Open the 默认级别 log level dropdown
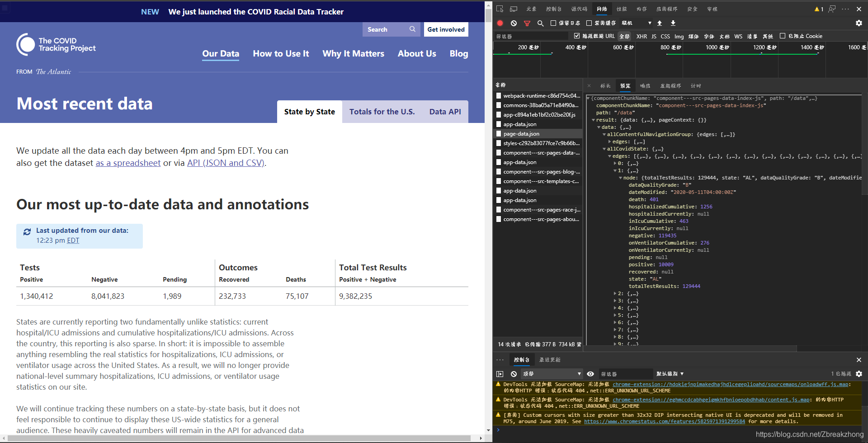 (670, 374)
